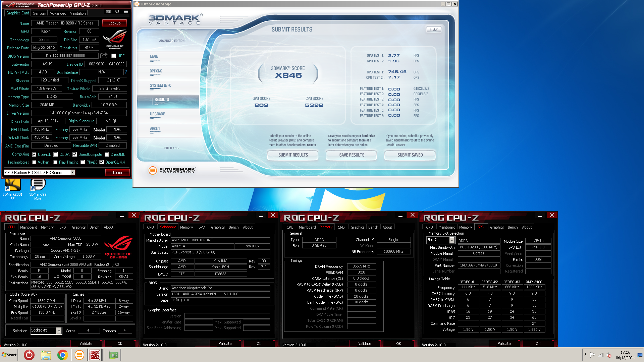Click the BIOS Version field in GPU-Z

(65, 56)
